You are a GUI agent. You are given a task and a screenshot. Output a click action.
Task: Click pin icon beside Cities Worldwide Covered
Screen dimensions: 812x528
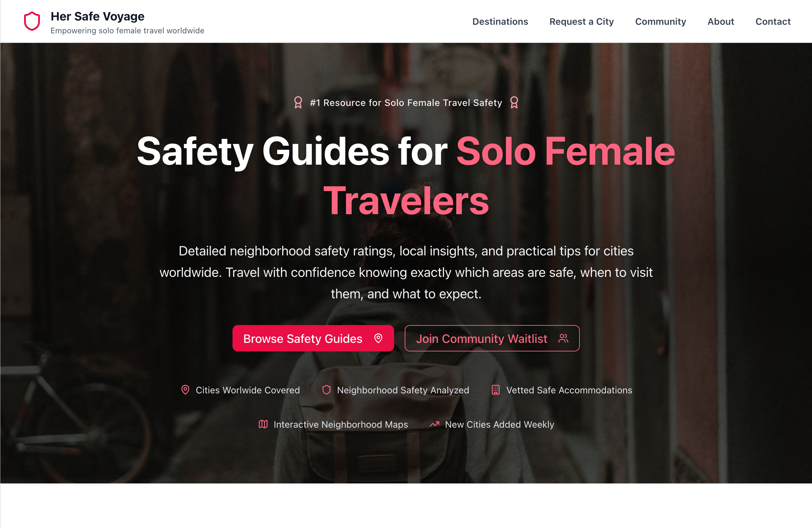coord(185,390)
